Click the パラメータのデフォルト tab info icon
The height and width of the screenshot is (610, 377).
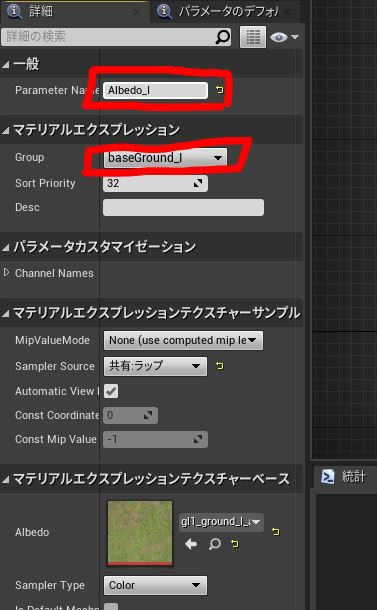[165, 11]
